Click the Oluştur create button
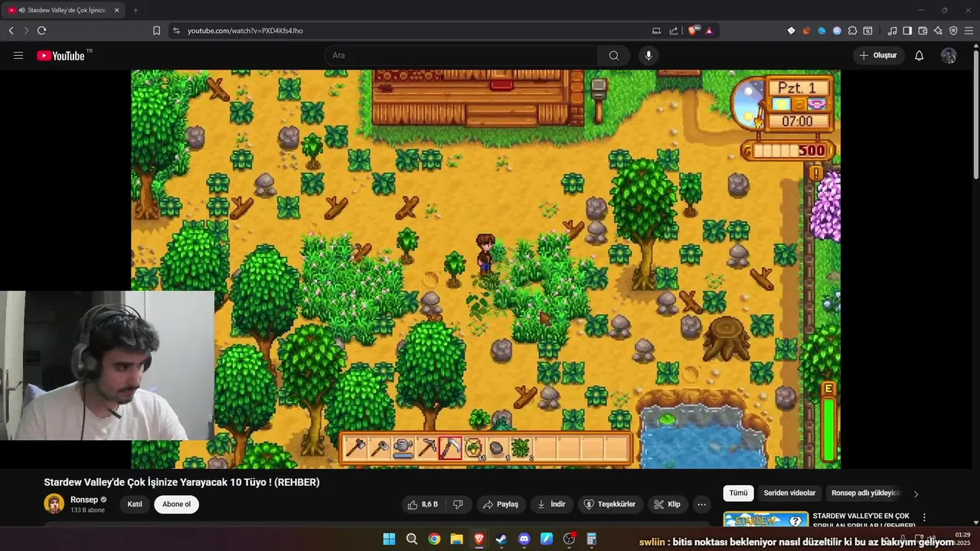 click(x=878, y=55)
